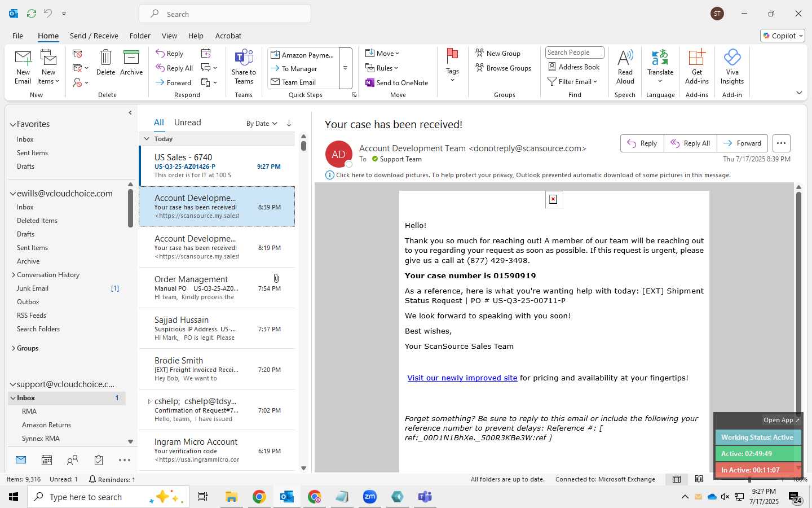Expand the Conversation History folder
812x508 pixels.
click(x=14, y=275)
